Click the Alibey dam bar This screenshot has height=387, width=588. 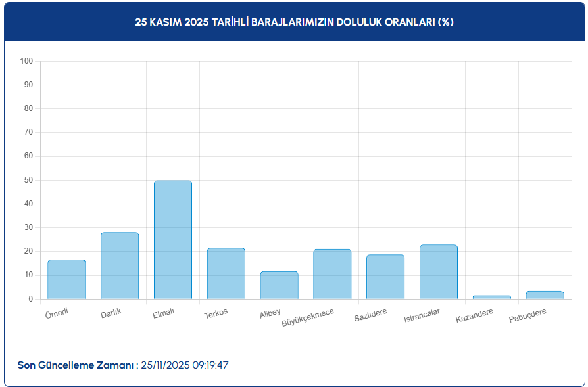tap(279, 286)
